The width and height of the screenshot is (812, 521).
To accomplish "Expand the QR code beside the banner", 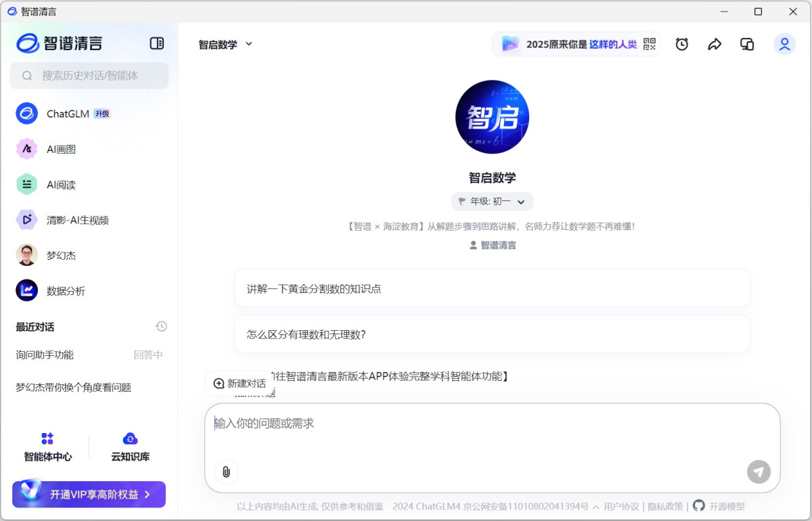I will tap(650, 44).
